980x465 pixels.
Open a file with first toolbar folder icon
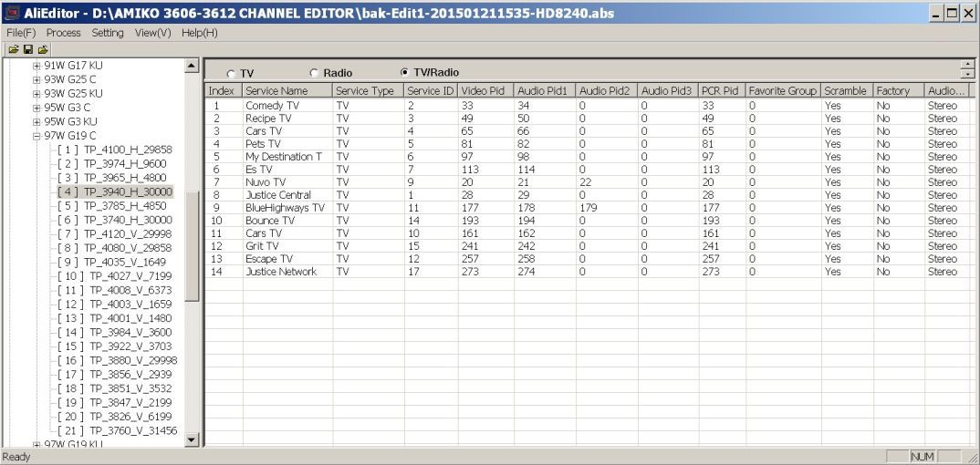pos(13,49)
